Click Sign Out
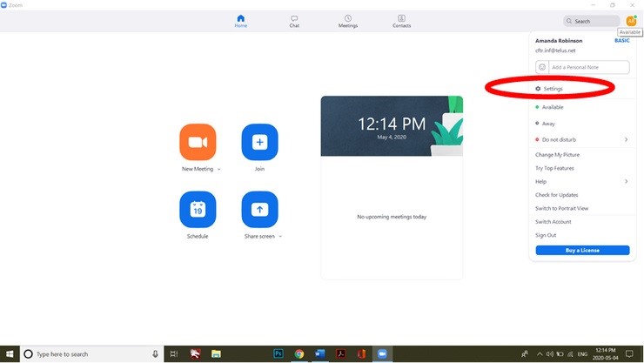The height and width of the screenshot is (363, 644). (x=546, y=235)
